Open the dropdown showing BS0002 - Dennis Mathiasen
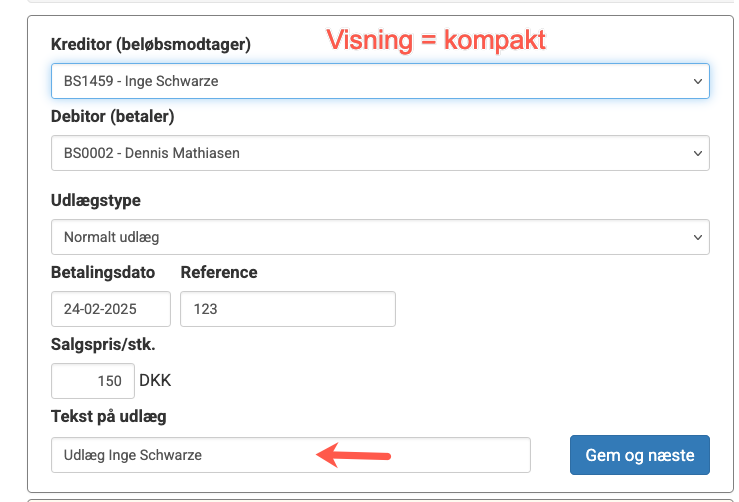The width and height of the screenshot is (739, 502). tap(380, 153)
